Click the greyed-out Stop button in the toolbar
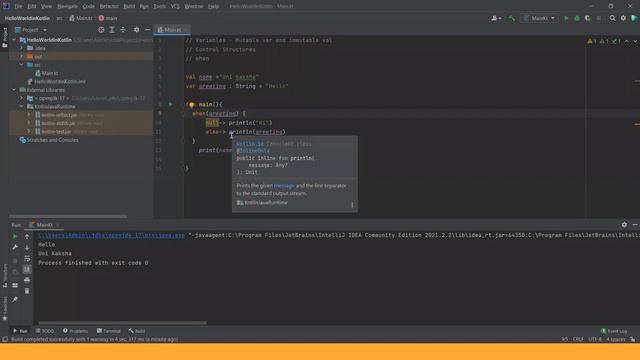Viewport: 640px width, 360px height. coord(599,18)
